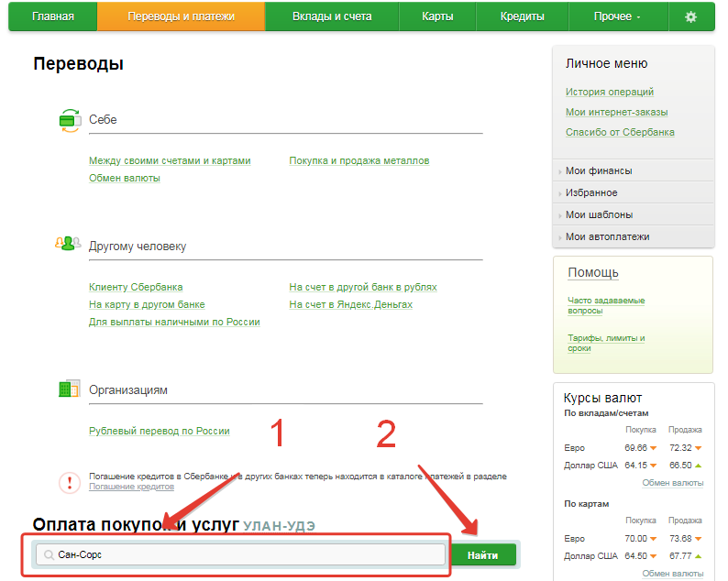Click the Euro sale rate 72.32
728x581 pixels.
(680, 448)
